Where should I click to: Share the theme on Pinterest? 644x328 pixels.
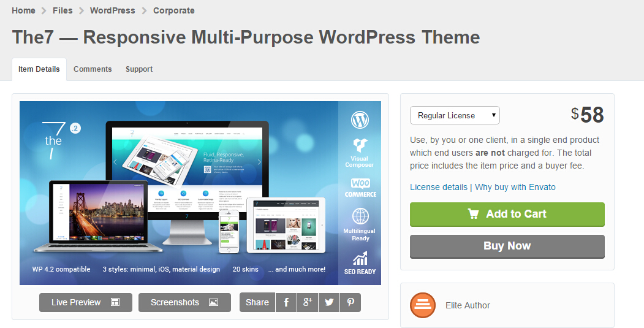350,302
